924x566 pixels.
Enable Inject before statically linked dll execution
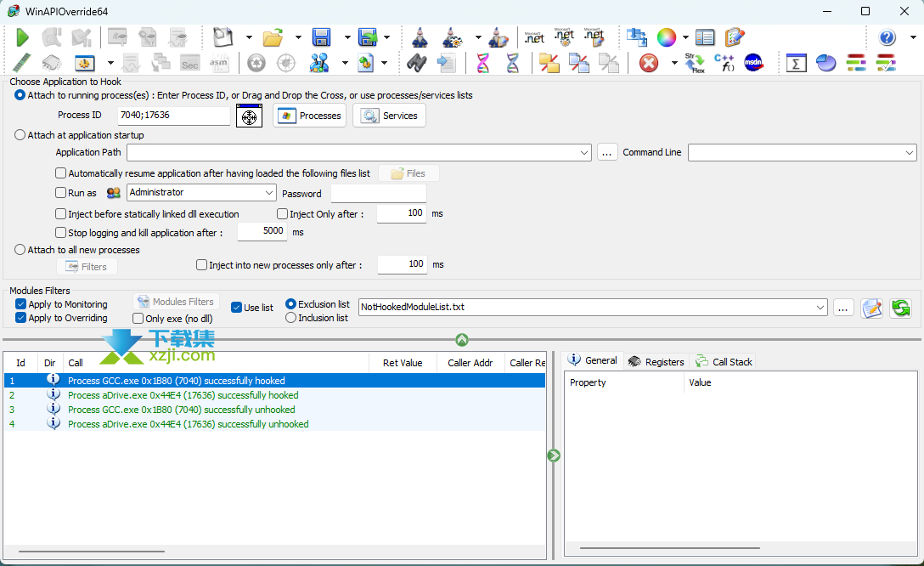[60, 214]
